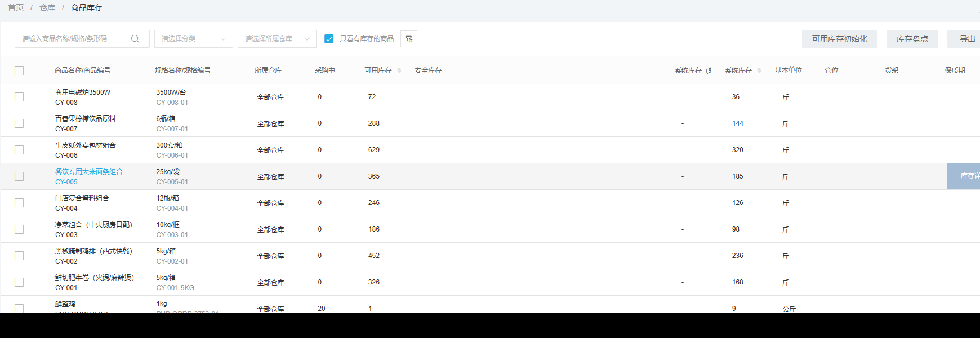Click product name 鲜切肥牛卷（火锅/麻辣烫）
Screen dimensions: 980x338
pos(96,278)
